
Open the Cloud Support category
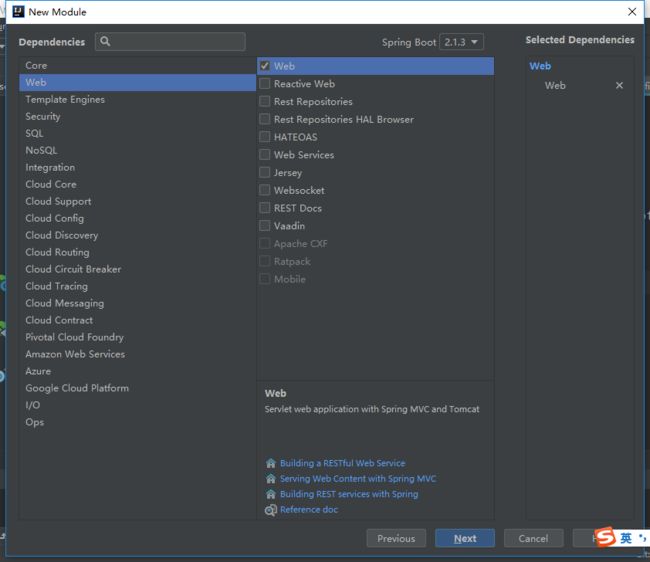click(137, 201)
